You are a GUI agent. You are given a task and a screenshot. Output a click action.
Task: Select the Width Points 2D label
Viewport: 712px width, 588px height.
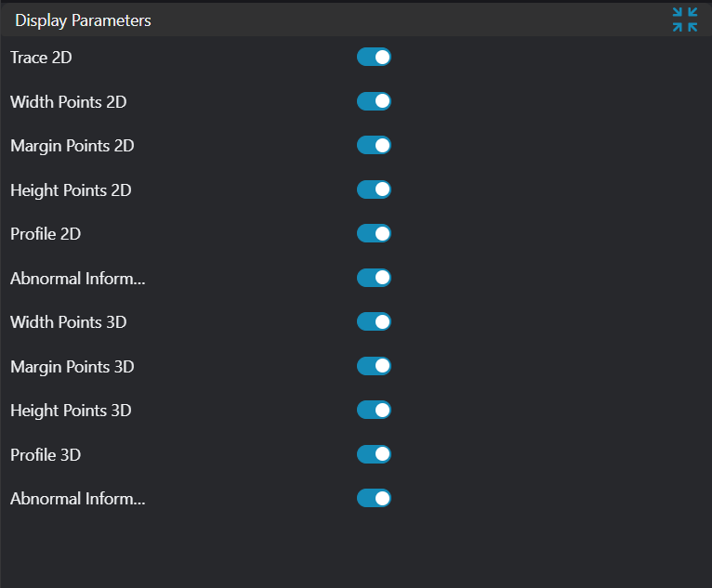(68, 102)
